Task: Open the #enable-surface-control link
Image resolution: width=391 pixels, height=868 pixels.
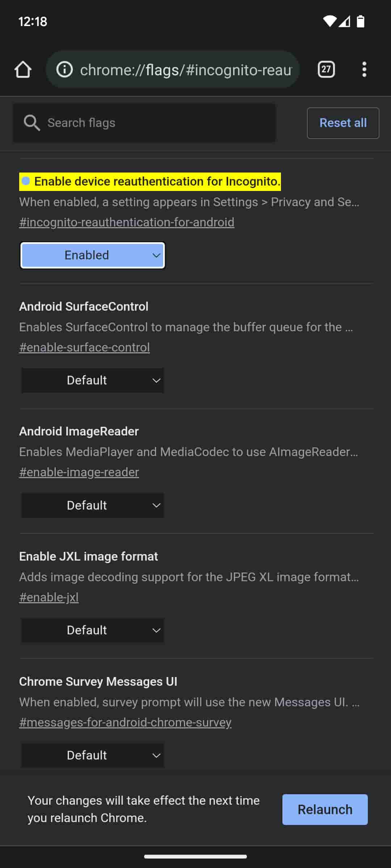Action: tap(84, 347)
